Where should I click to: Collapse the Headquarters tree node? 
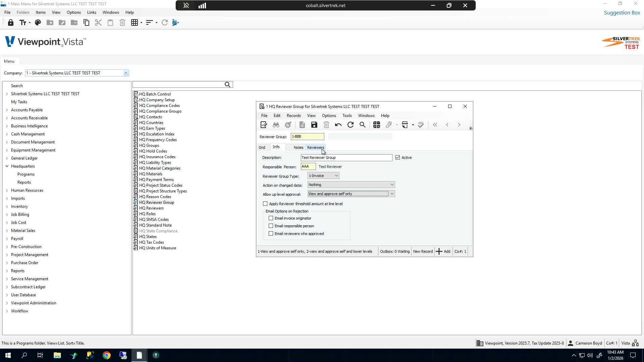(7, 166)
